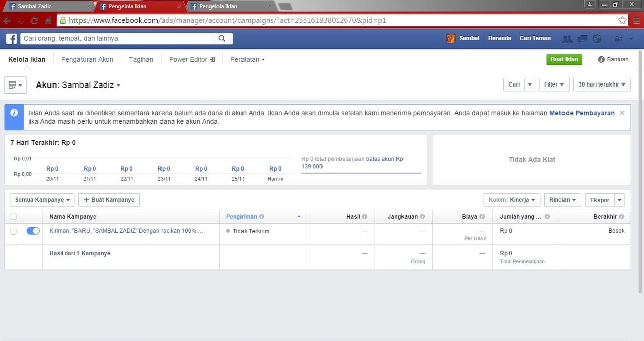The height and width of the screenshot is (341, 644).
Task: Click info icon next to Biaya
Action: tap(482, 217)
